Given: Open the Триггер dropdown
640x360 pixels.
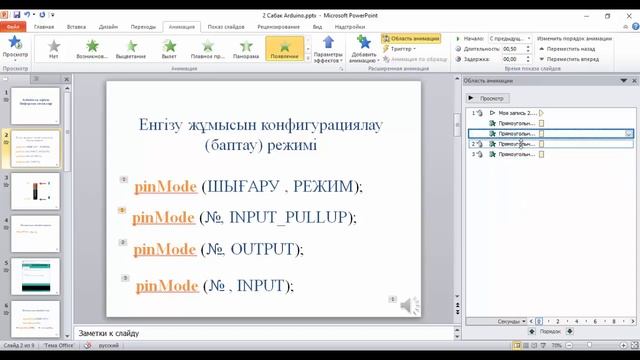Looking at the screenshot, I should click(399, 49).
